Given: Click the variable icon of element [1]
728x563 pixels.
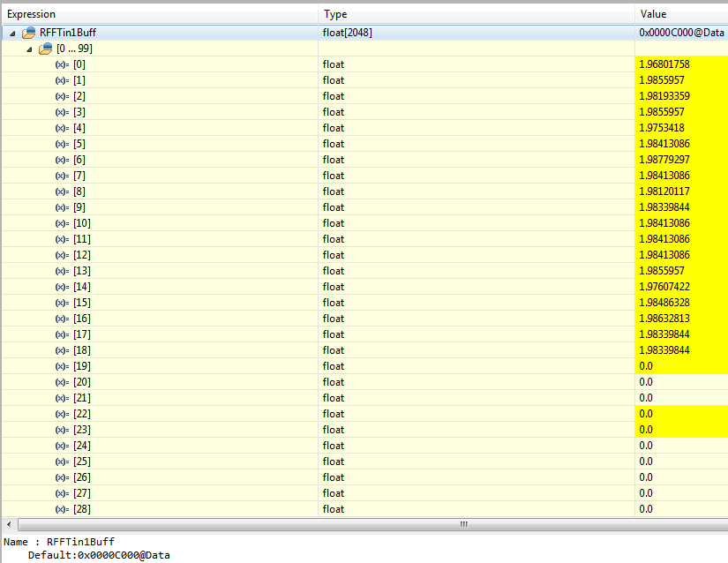Looking at the screenshot, I should coord(63,80).
